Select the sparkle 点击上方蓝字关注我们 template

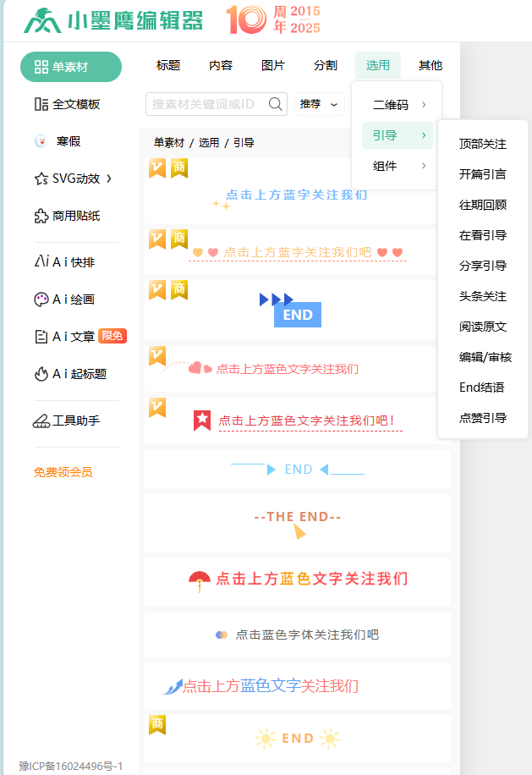(298, 190)
